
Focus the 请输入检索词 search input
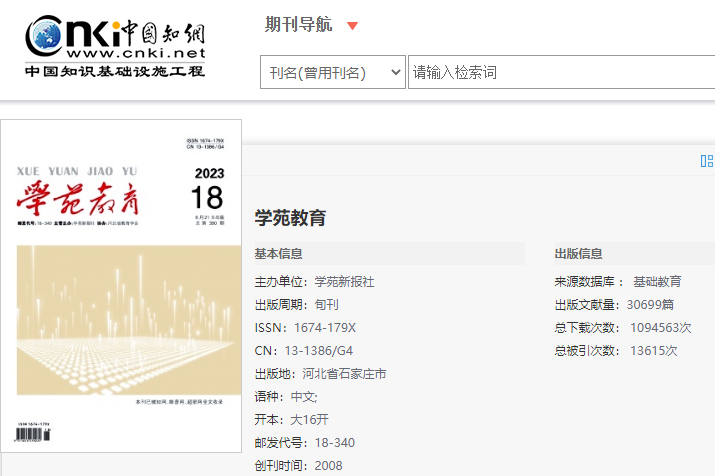click(561, 72)
